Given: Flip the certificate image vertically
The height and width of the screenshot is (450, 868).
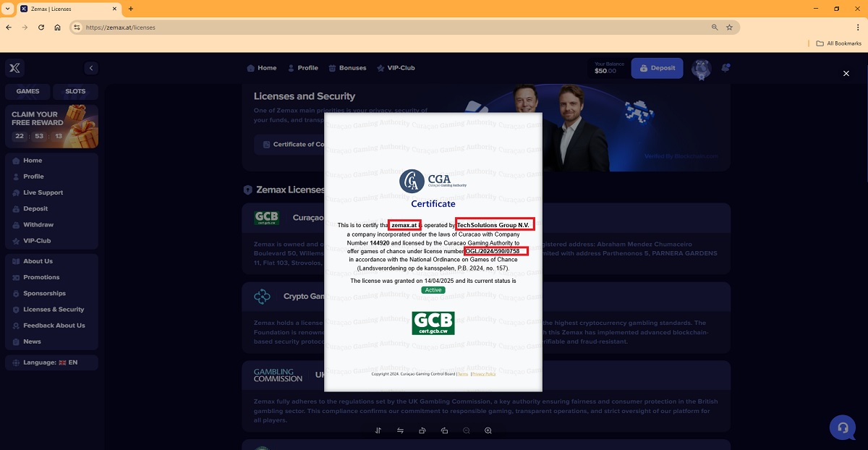Looking at the screenshot, I should (378, 430).
